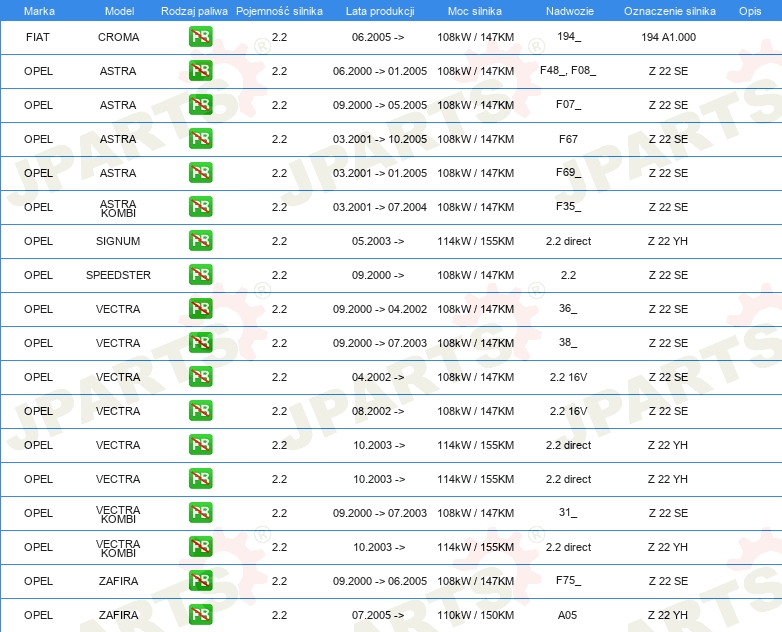
Task: Click body code 36_
Action: [568, 309]
